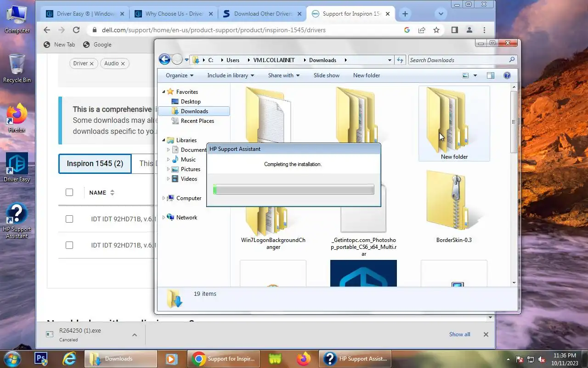Collapse Libraries section in tree
The image size is (588, 368).
tap(164, 140)
